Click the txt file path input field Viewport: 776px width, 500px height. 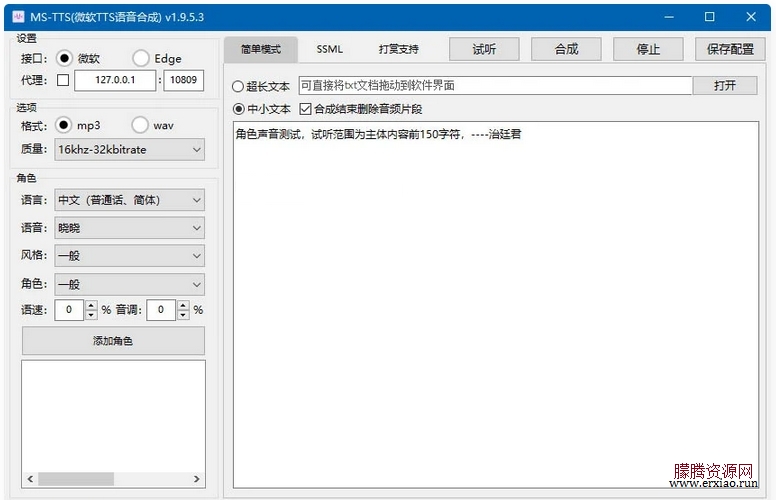point(495,86)
